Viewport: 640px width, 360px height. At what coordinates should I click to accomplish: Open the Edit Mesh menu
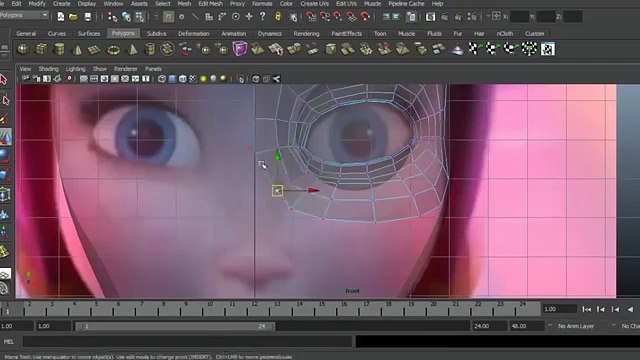(211, 4)
